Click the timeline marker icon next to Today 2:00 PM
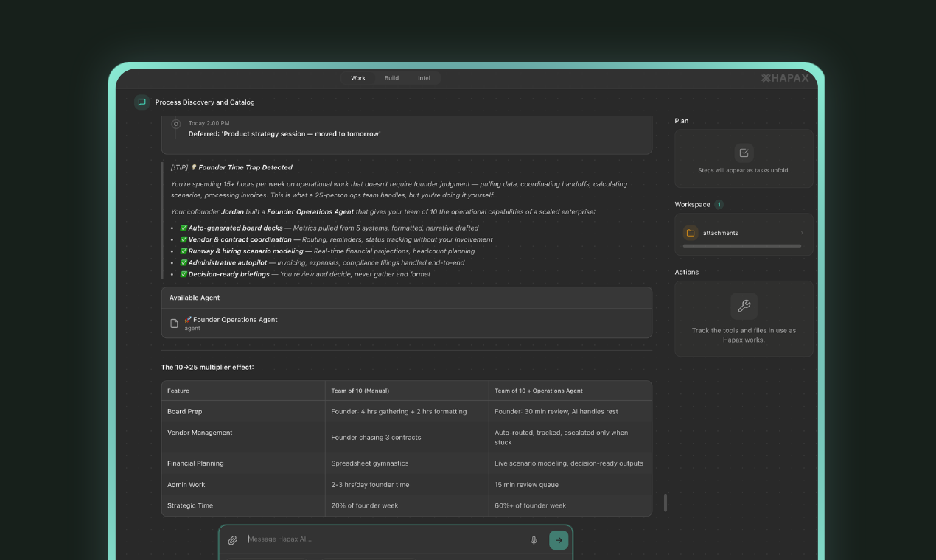 point(175,124)
